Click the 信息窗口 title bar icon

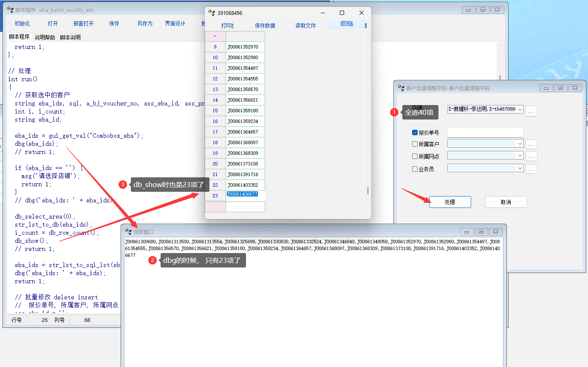[x=128, y=231]
